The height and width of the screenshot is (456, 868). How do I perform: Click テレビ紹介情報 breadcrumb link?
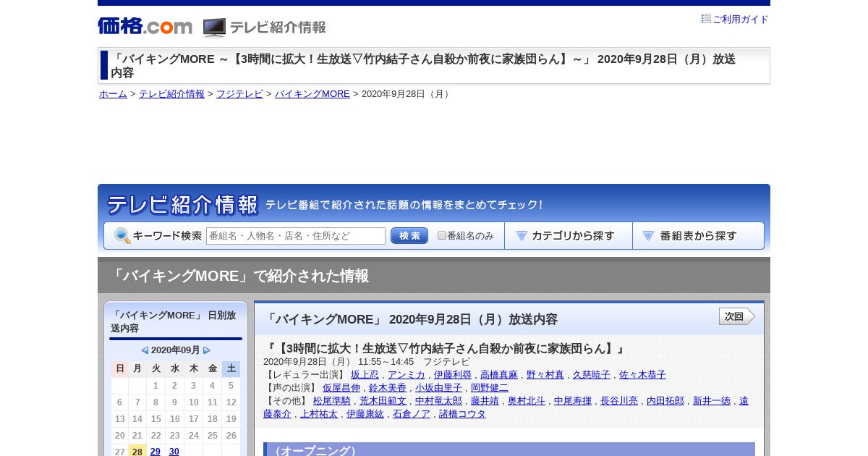click(171, 94)
